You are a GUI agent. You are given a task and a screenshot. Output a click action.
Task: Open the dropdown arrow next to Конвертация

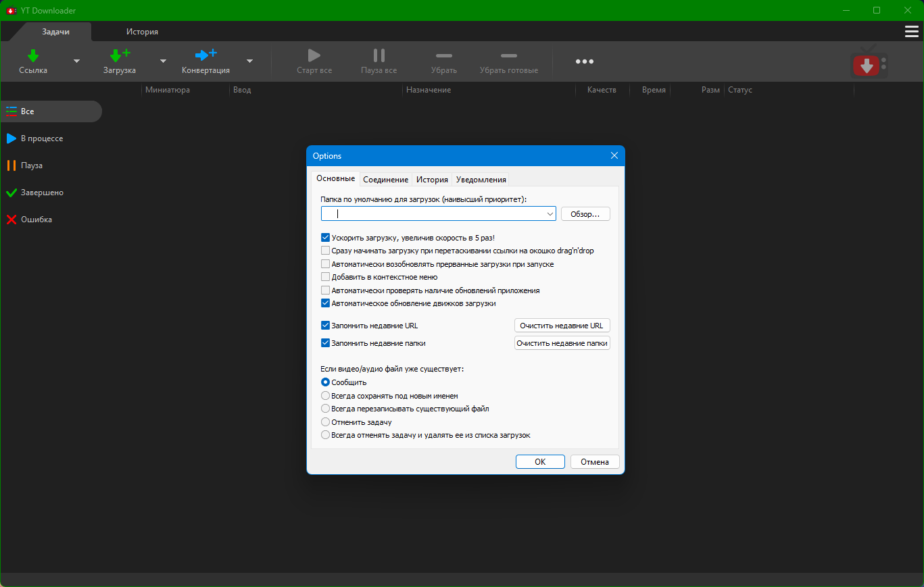(x=249, y=61)
